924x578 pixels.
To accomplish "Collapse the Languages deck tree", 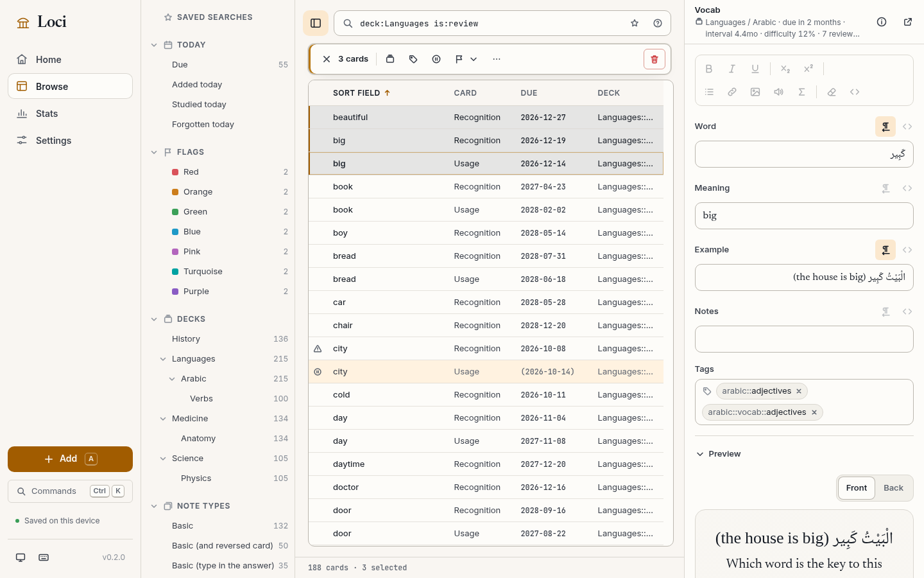I will pyautogui.click(x=163, y=359).
